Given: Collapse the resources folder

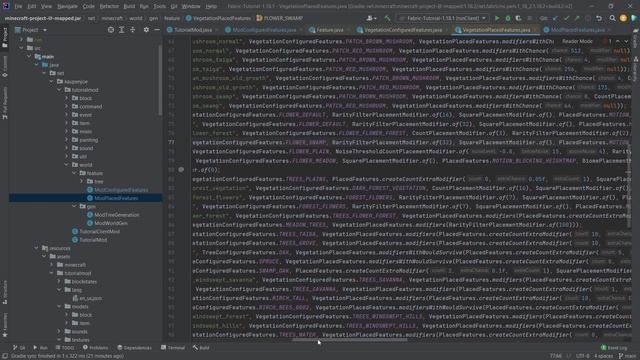Looking at the screenshot, I should point(37,248).
